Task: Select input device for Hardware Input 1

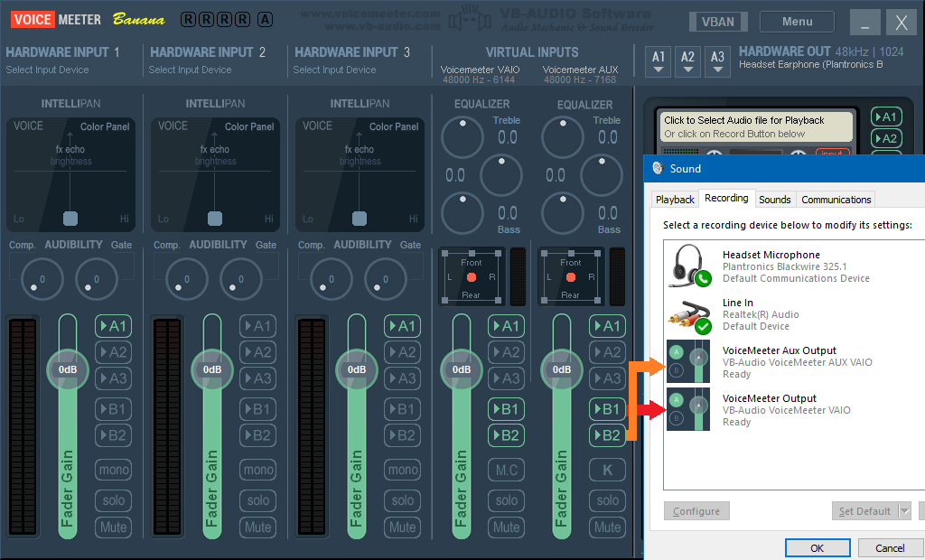Action: click(x=47, y=70)
